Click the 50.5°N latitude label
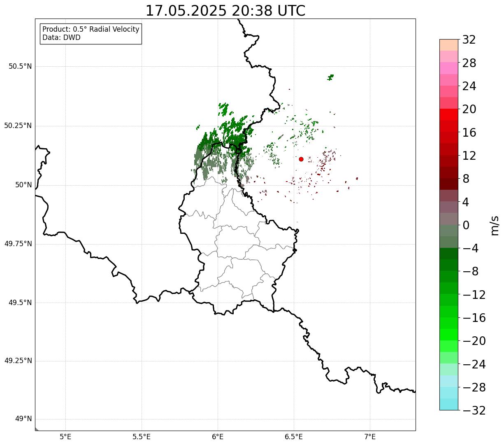Viewport: 504px width, 445px height. (x=20, y=66)
